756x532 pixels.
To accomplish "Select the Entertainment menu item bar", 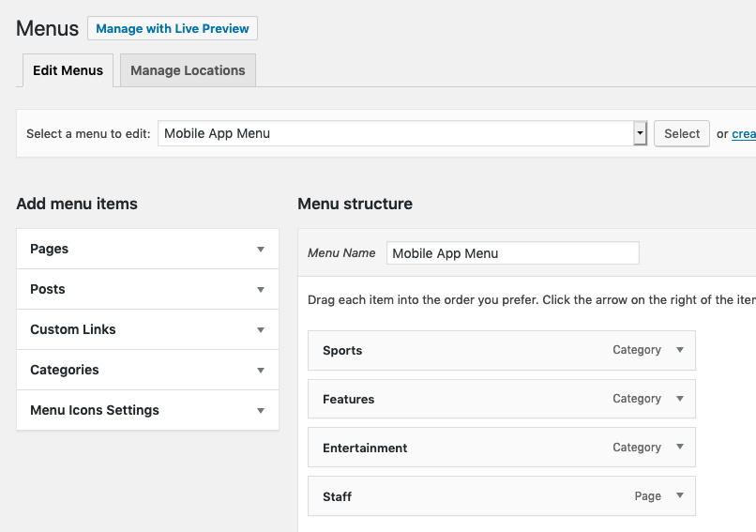I will click(502, 448).
